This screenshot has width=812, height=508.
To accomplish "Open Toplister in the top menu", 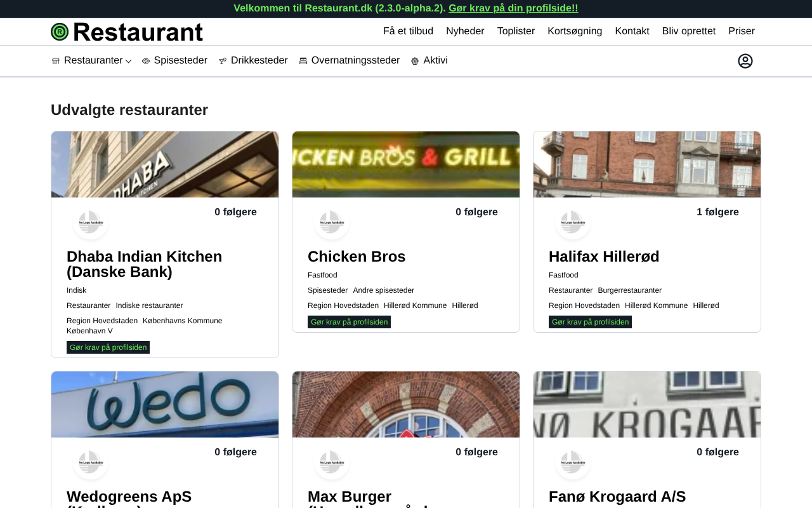I will 516,31.
